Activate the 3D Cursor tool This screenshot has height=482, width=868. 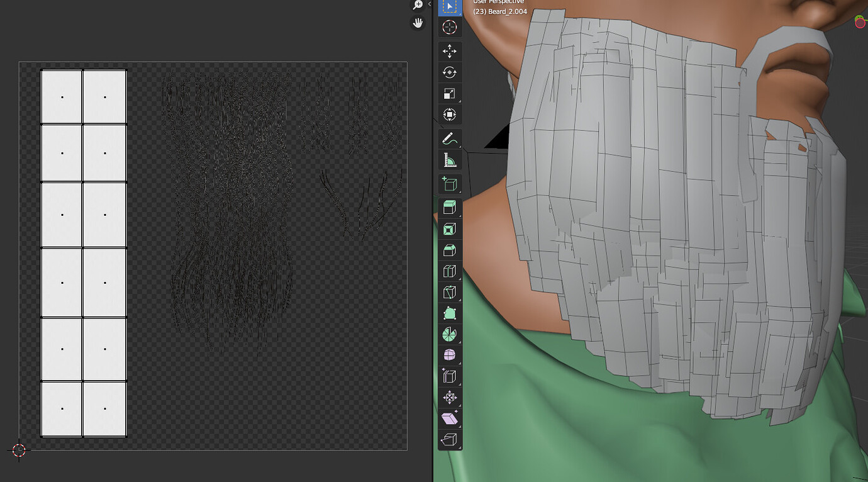coord(449,27)
